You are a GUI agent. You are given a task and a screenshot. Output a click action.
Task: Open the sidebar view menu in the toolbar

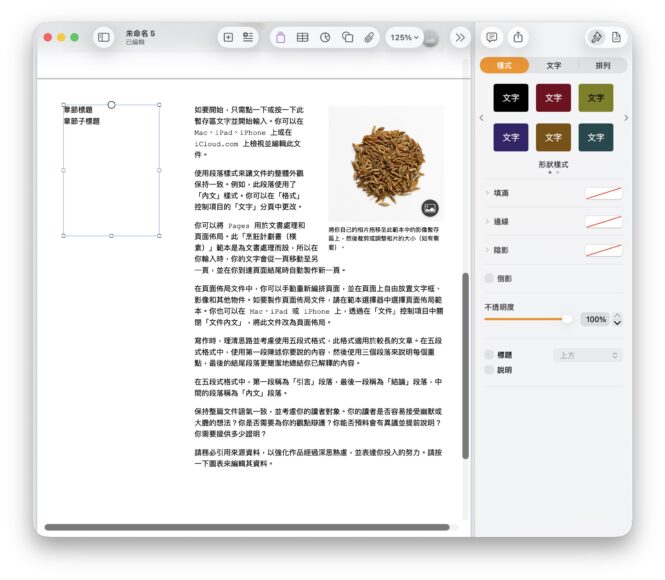103,37
